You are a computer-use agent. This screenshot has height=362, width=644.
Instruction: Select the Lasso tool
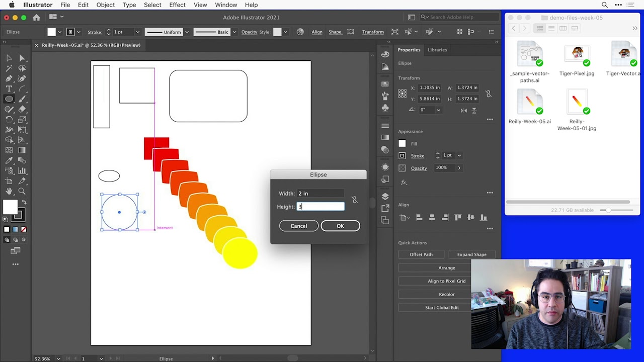[x=22, y=68]
